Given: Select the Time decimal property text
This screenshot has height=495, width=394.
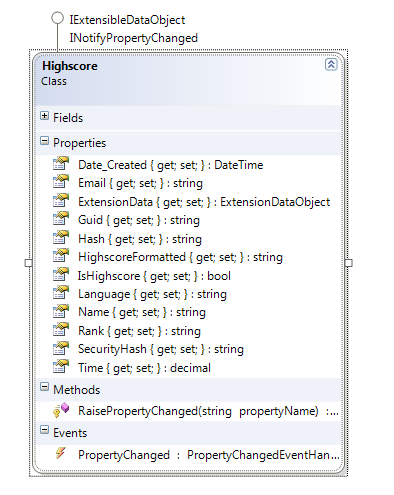Looking at the screenshot, I should coord(144,368).
